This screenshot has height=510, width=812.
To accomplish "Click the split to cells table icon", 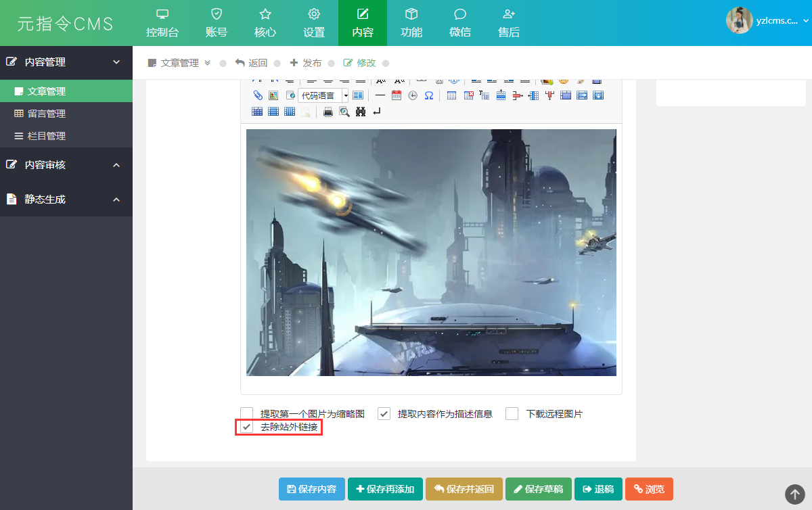I will [x=257, y=112].
